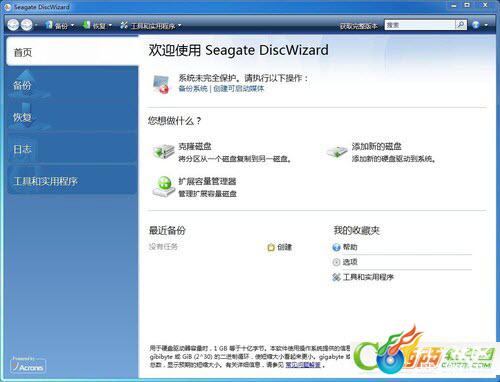This screenshot has height=382, width=500.
Task: Open the 备份 toolbar menu
Action: [59, 25]
